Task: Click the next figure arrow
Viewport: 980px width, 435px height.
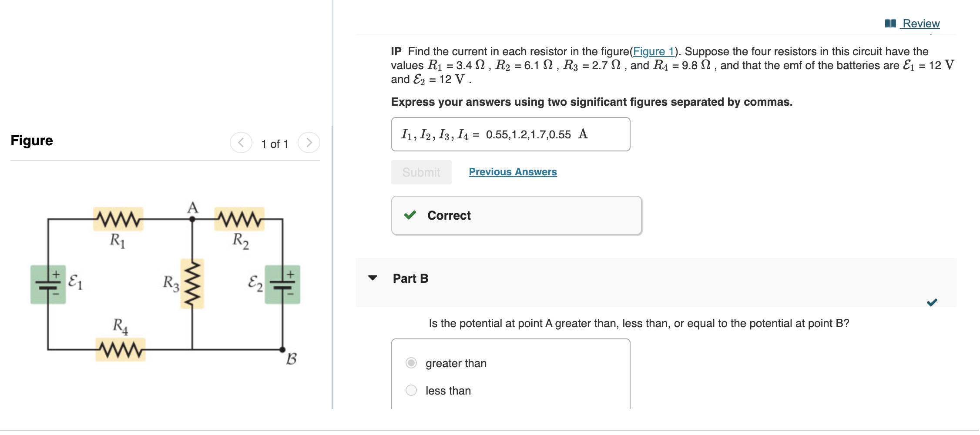Action: (309, 142)
